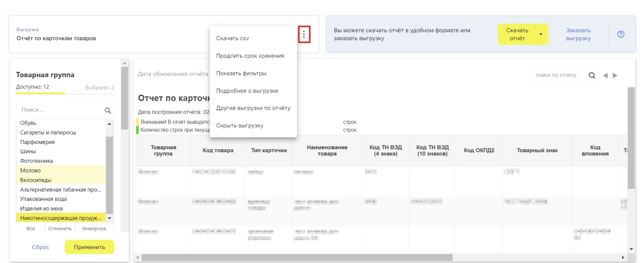The height and width of the screenshot is (263, 644).
Task: Switch to the Выбрано: 2 tab
Action: pyautogui.click(x=99, y=87)
